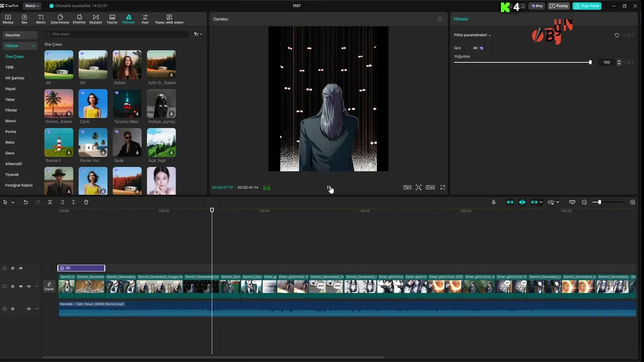Open the preview zoom-scan tool
Viewport: 644px width, 362px height.
pos(419,188)
